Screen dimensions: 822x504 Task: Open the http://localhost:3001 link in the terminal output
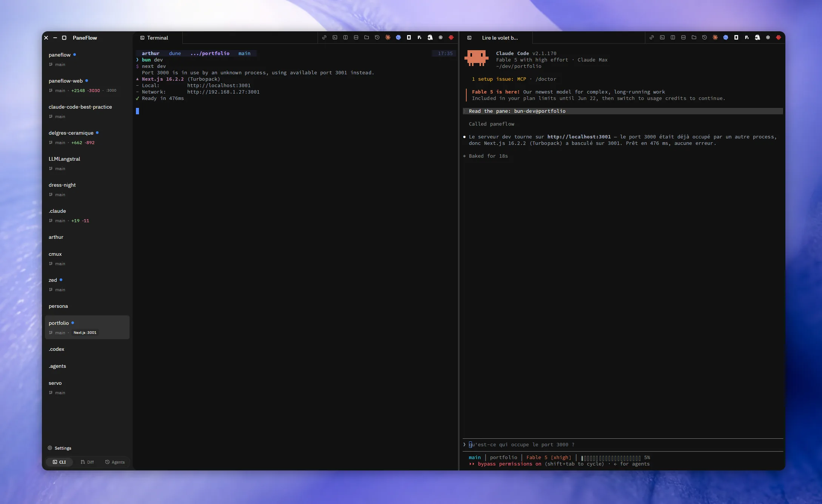pos(219,86)
